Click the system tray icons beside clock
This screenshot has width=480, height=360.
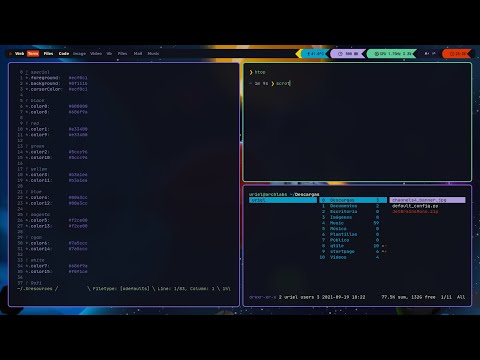pos(430,53)
